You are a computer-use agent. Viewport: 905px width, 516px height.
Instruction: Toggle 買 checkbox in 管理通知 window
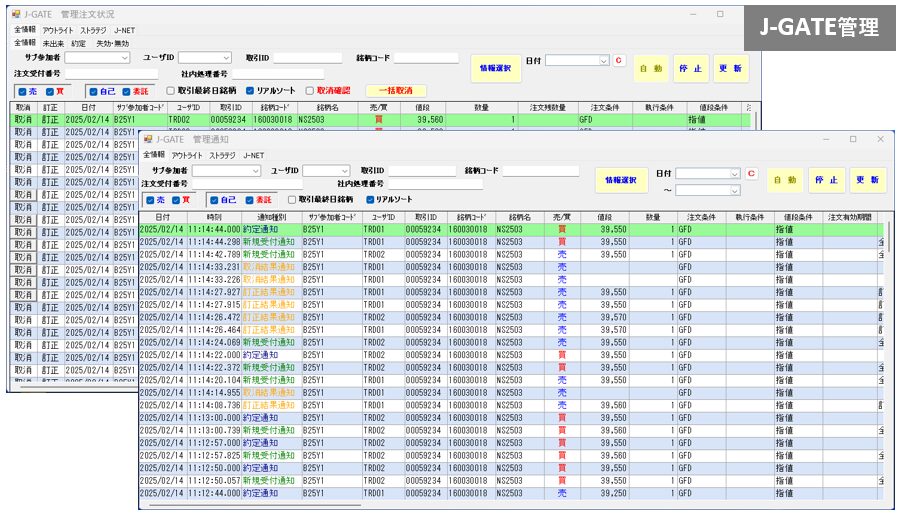tap(176, 200)
